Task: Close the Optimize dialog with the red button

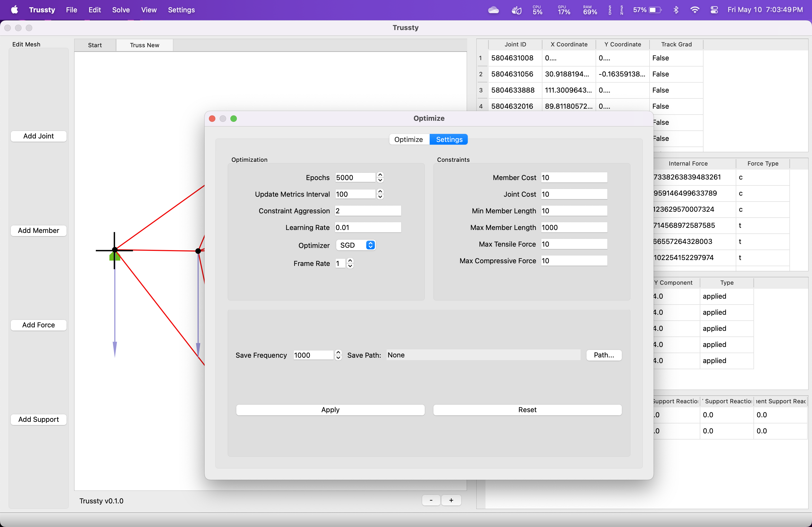Action: tap(212, 118)
